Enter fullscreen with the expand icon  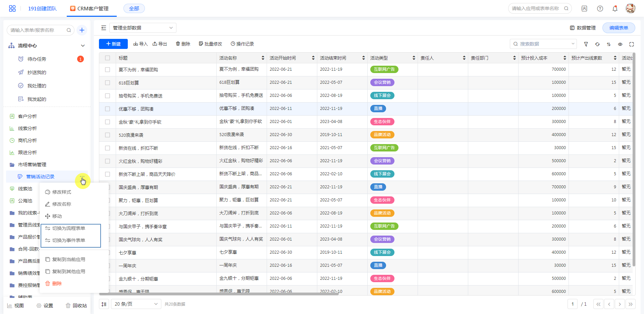[632, 44]
